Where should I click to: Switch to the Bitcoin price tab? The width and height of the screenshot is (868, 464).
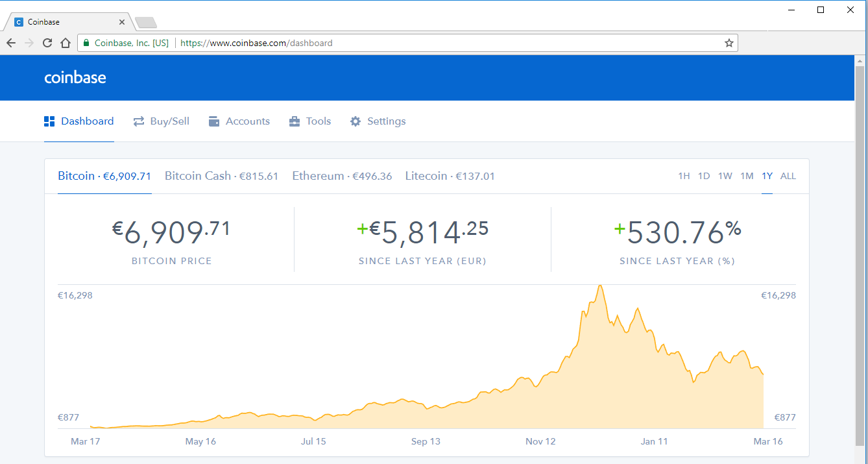(104, 176)
